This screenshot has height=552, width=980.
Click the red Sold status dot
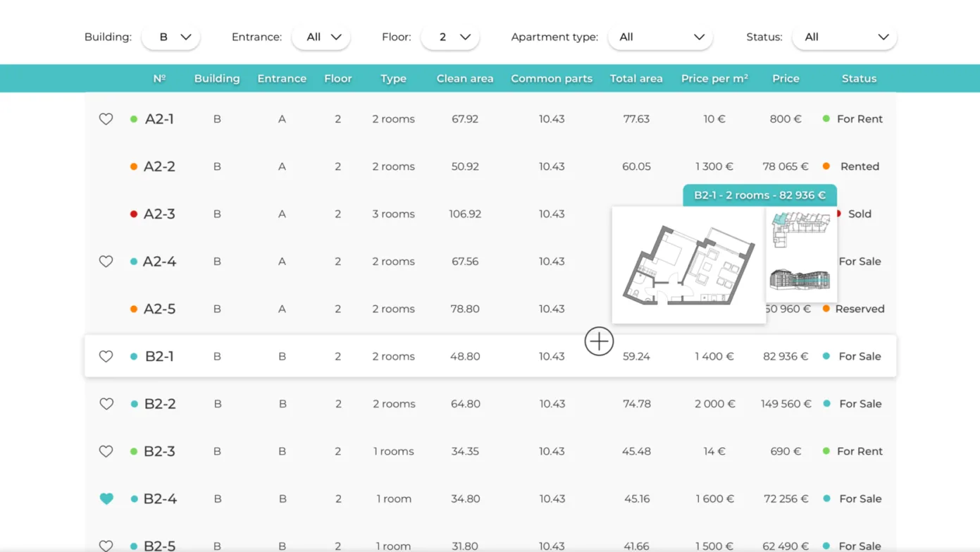(838, 214)
